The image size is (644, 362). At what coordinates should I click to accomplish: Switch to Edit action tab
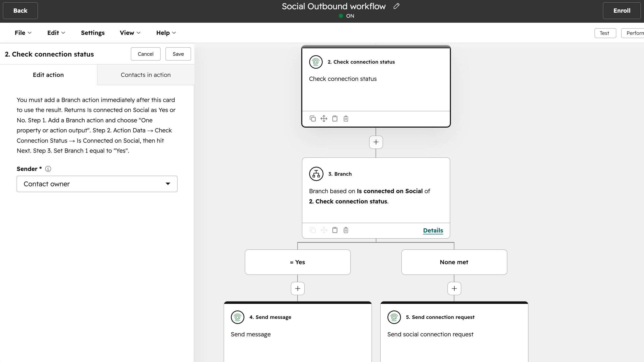point(48,75)
